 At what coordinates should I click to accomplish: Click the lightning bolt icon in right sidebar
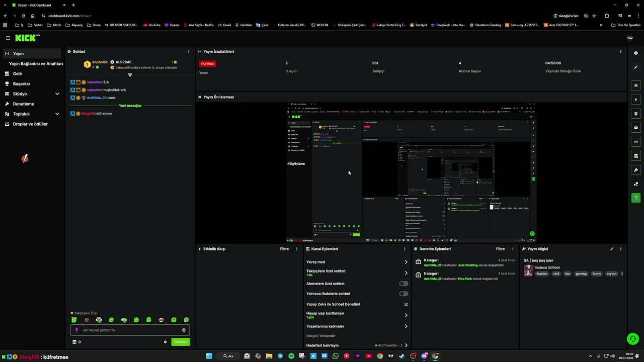[x=636, y=100]
